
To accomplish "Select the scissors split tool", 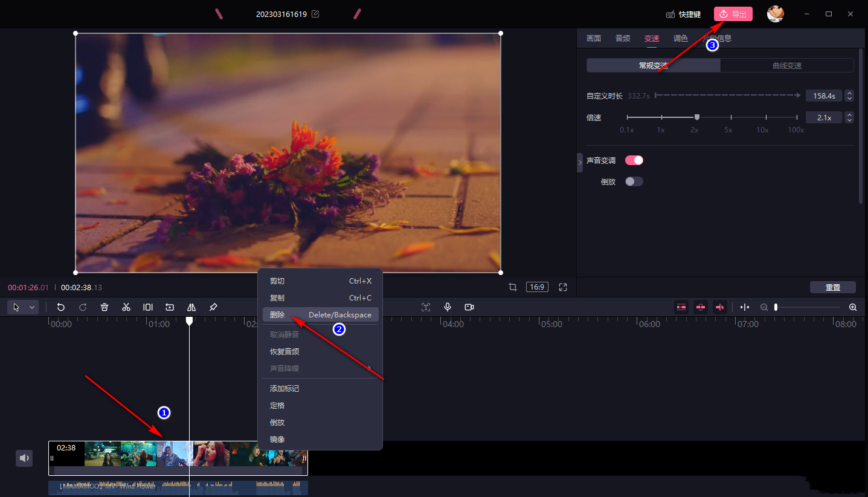I will [126, 307].
